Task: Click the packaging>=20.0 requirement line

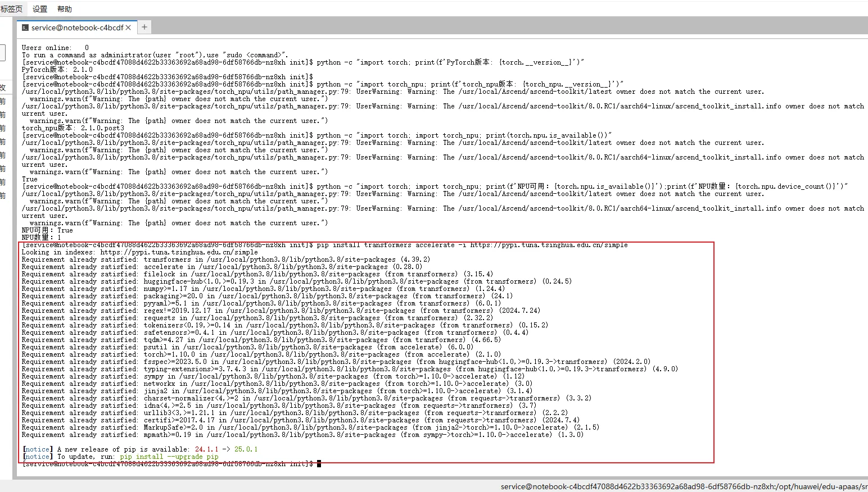Action: click(268, 296)
